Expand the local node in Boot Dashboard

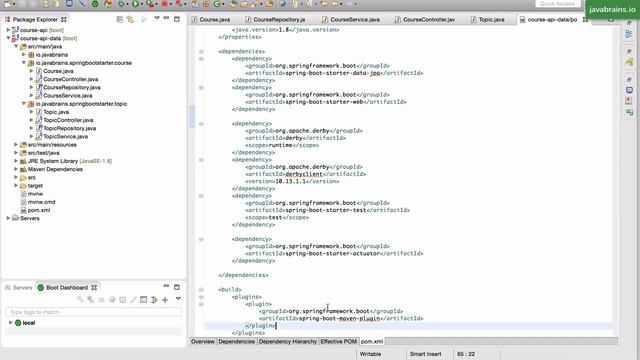pyautogui.click(x=10, y=322)
